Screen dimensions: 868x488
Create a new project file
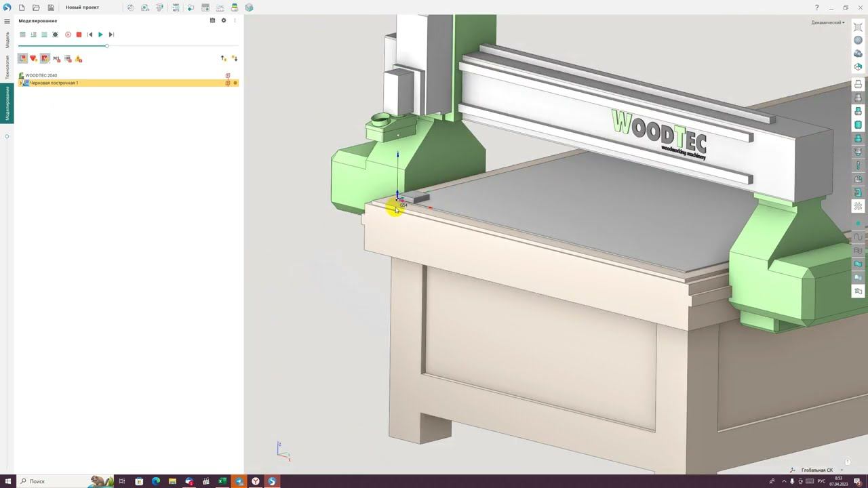pyautogui.click(x=22, y=7)
